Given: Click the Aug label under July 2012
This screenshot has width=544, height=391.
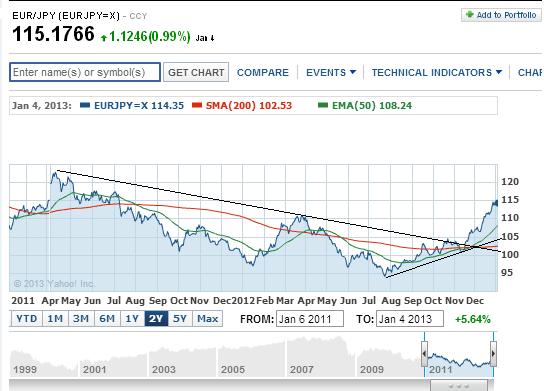Looking at the screenshot, I should 391,300.
